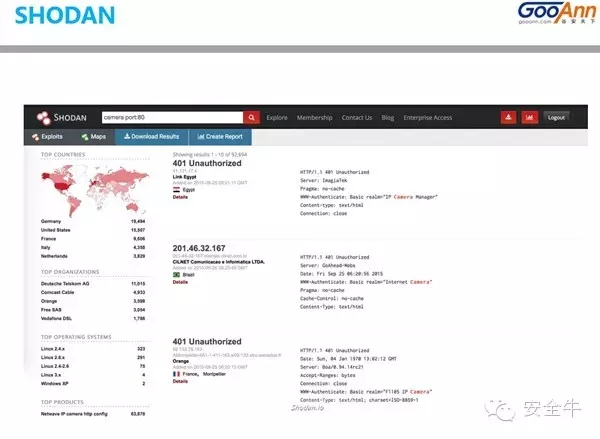Image resolution: width=600 pixels, height=439 pixels.
Task: Filter by Italy in top countries
Action: click(93, 248)
